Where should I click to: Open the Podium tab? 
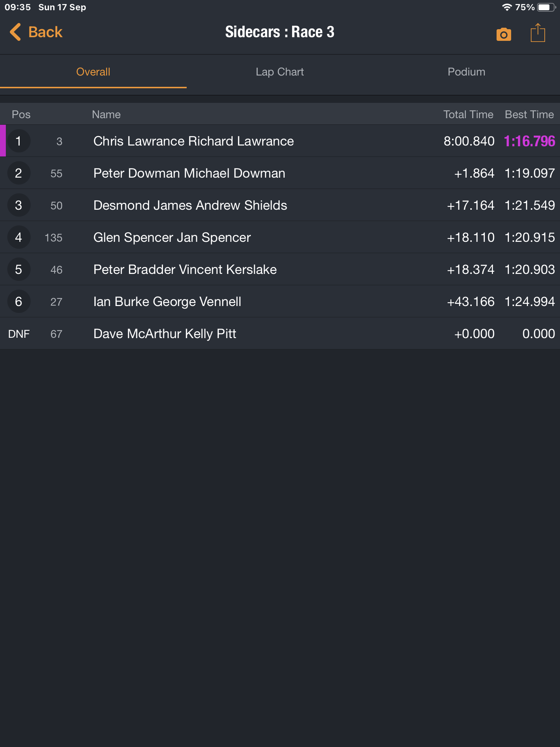(466, 72)
